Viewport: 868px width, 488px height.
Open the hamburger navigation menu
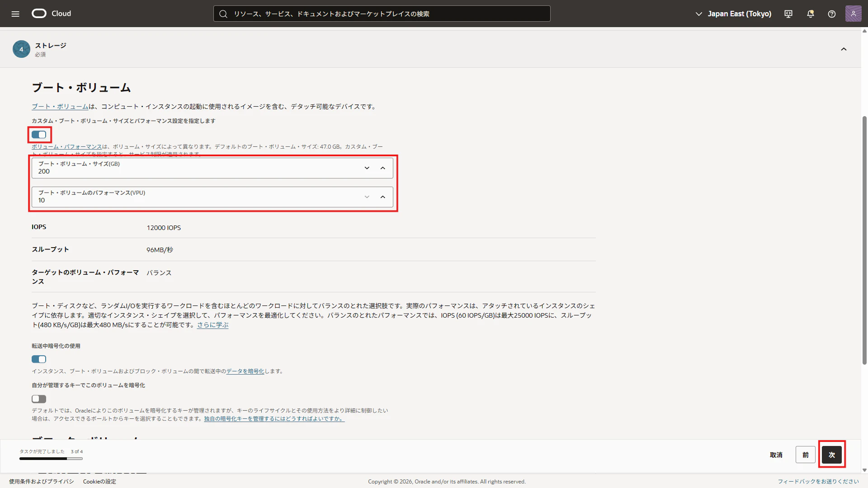tap(15, 14)
